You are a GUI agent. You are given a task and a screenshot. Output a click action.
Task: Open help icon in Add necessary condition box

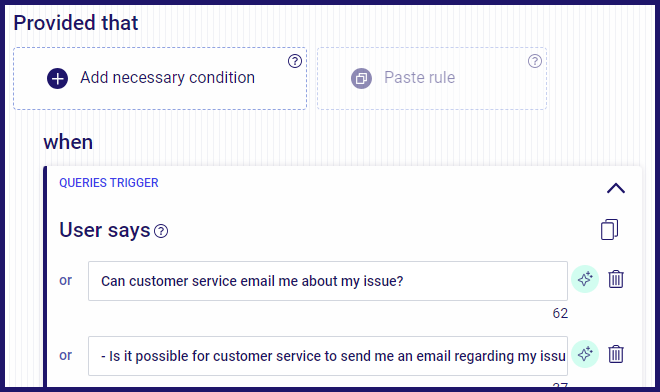point(295,61)
